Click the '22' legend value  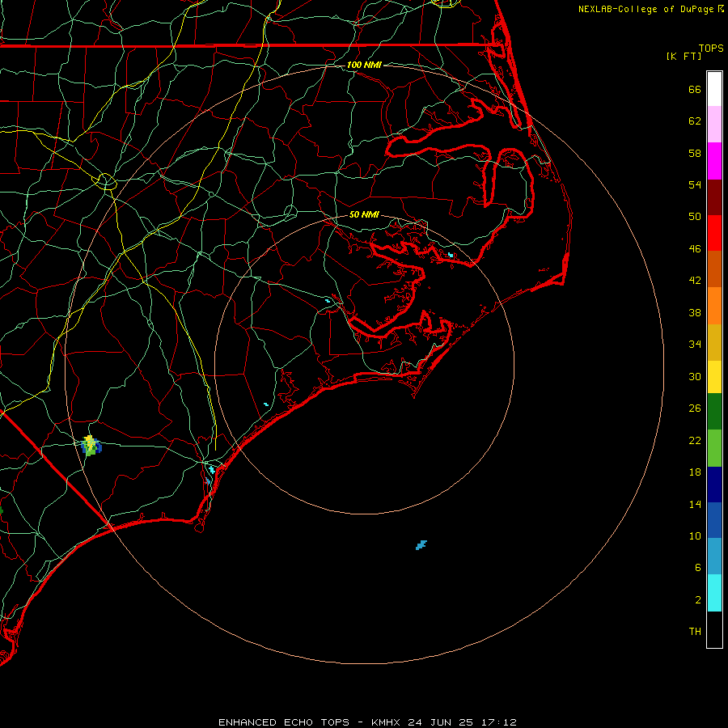pos(695,440)
